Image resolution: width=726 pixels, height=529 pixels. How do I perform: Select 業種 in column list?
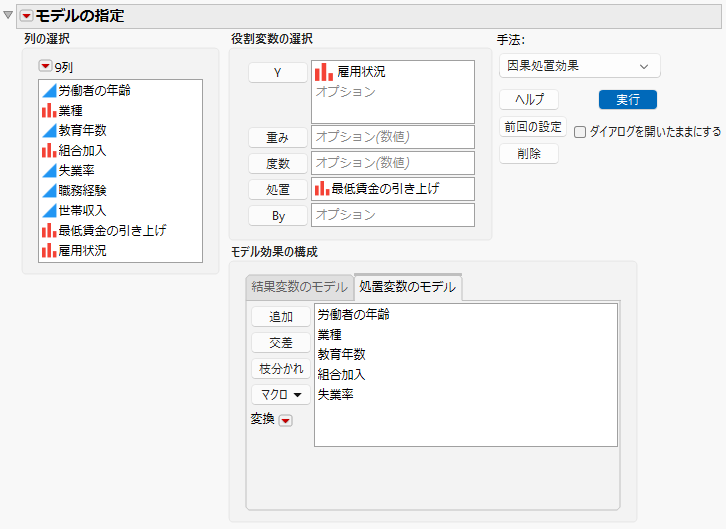click(70, 111)
